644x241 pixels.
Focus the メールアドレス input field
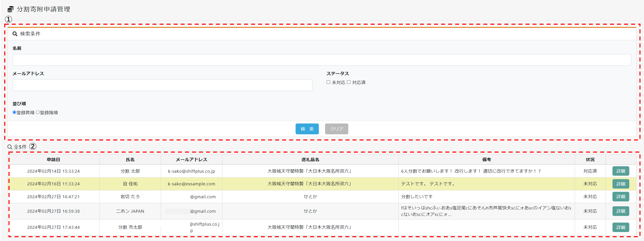click(x=162, y=85)
